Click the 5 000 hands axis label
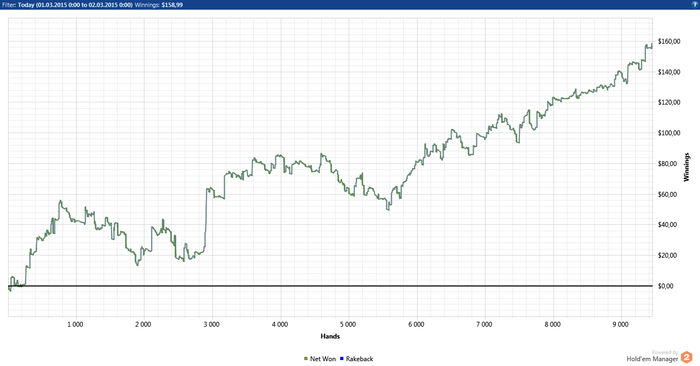 click(348, 324)
